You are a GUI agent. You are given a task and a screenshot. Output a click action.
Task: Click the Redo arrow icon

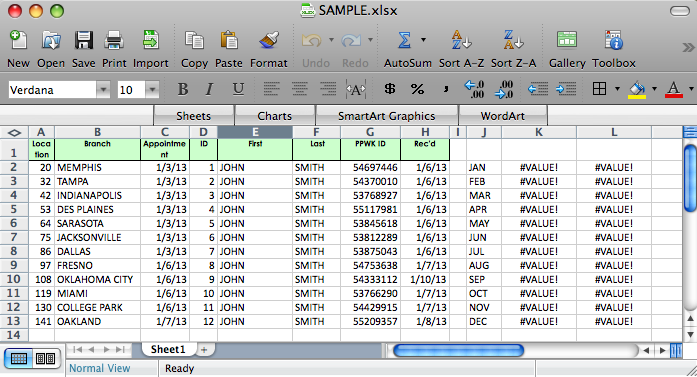(351, 41)
